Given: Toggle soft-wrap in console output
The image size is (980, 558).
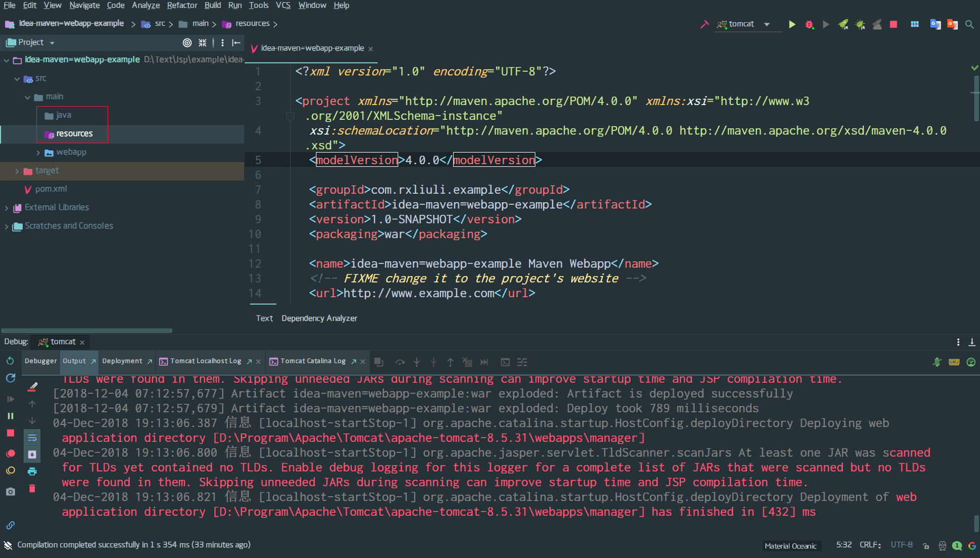Looking at the screenshot, I should point(32,438).
